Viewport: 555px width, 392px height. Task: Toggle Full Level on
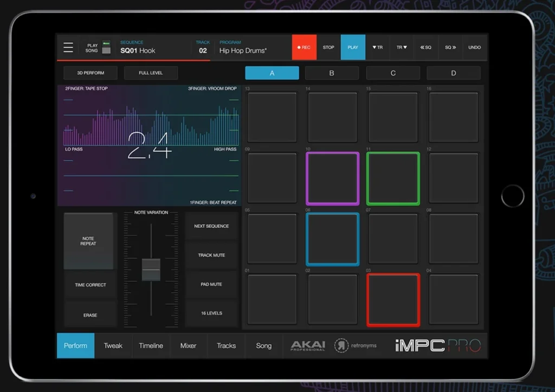pyautogui.click(x=151, y=73)
